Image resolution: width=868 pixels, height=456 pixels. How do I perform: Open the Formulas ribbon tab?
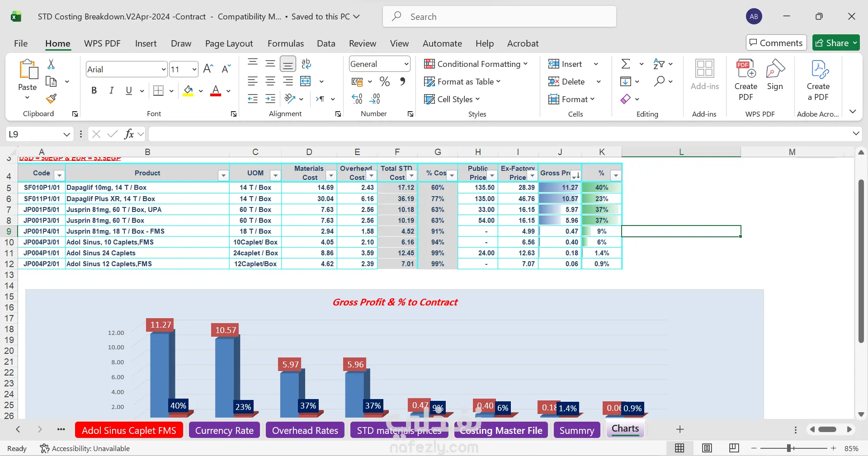(286, 43)
